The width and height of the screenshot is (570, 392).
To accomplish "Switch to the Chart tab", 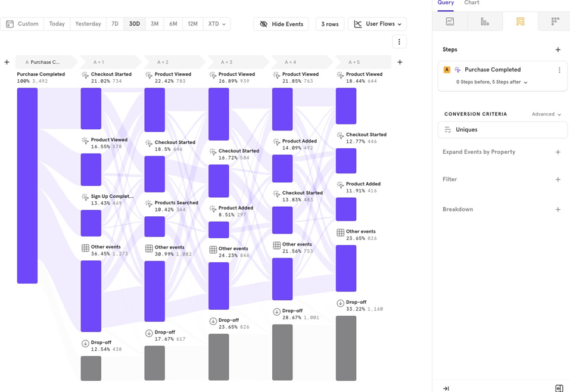I will [472, 3].
